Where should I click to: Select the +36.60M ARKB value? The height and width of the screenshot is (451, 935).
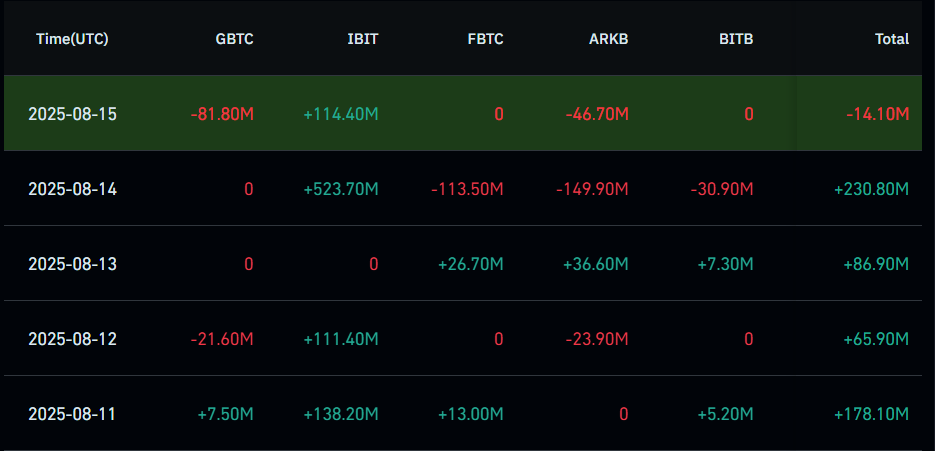point(596,264)
